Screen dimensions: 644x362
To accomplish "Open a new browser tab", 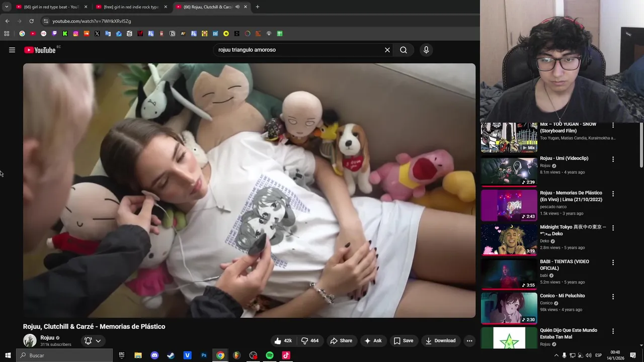I will (258, 7).
